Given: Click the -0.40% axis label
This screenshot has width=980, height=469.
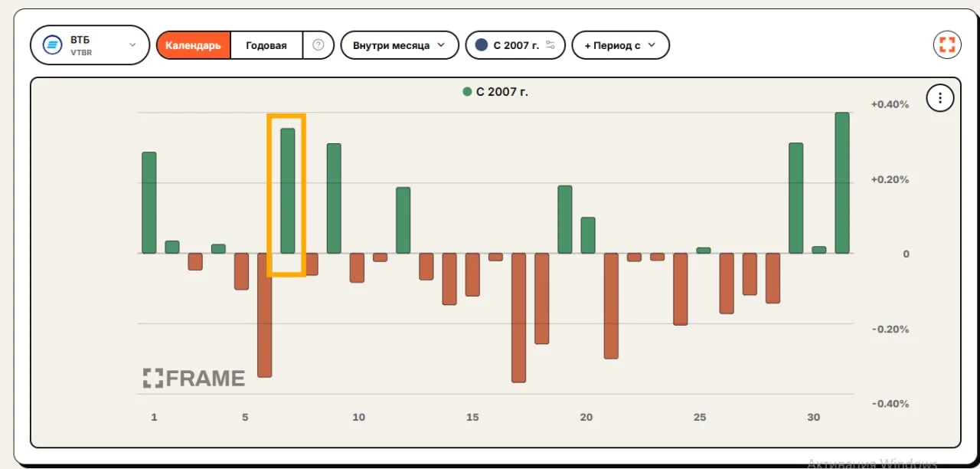Looking at the screenshot, I should click(x=890, y=404).
